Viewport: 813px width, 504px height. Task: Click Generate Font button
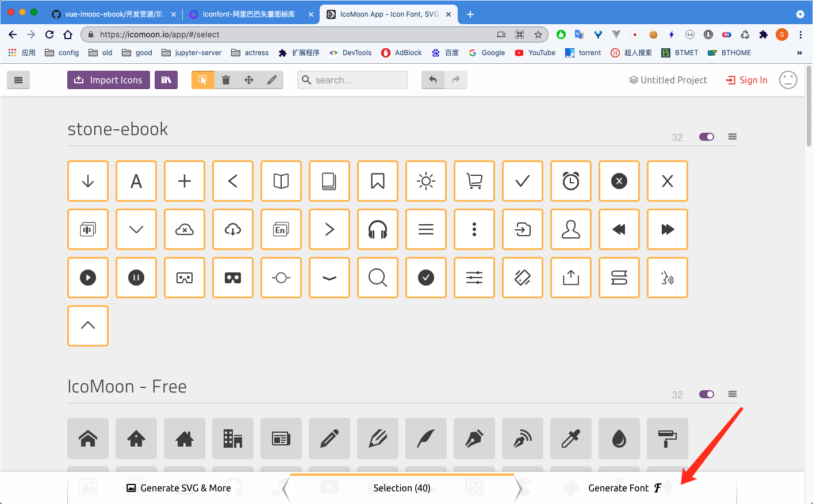(625, 488)
